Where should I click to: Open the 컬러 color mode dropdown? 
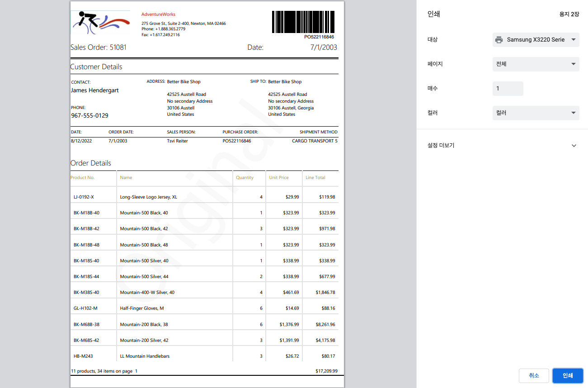(x=535, y=113)
